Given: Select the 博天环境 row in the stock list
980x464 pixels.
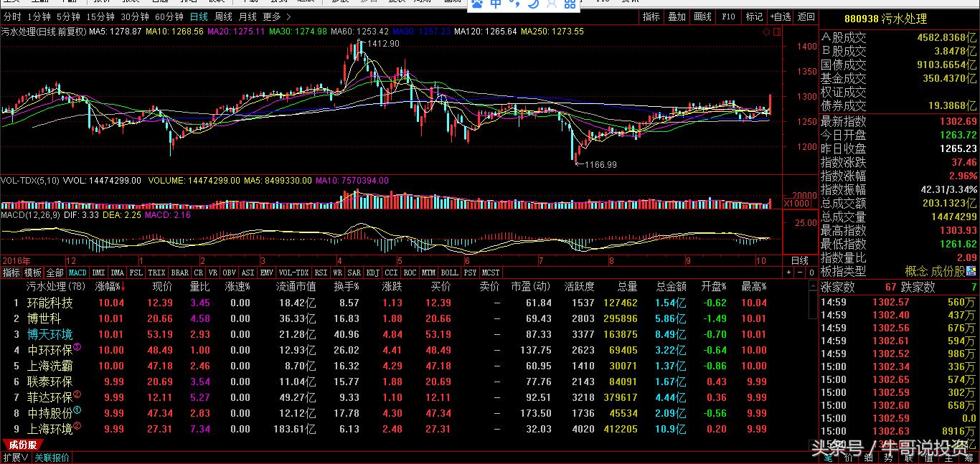Looking at the screenshot, I should 50,334.
